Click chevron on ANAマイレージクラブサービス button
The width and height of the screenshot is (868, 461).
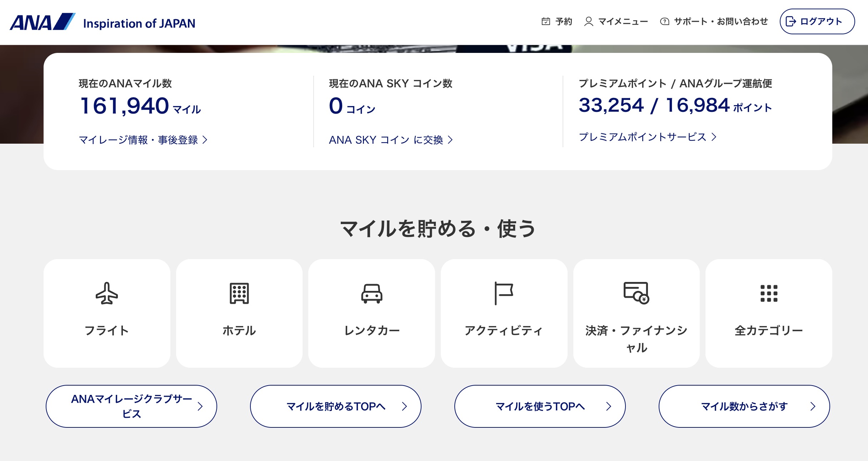[x=200, y=406]
